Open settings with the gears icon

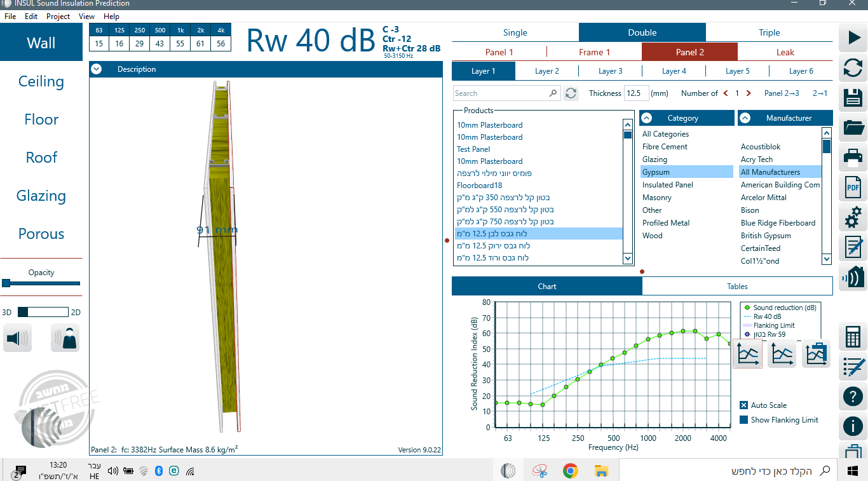click(x=853, y=217)
